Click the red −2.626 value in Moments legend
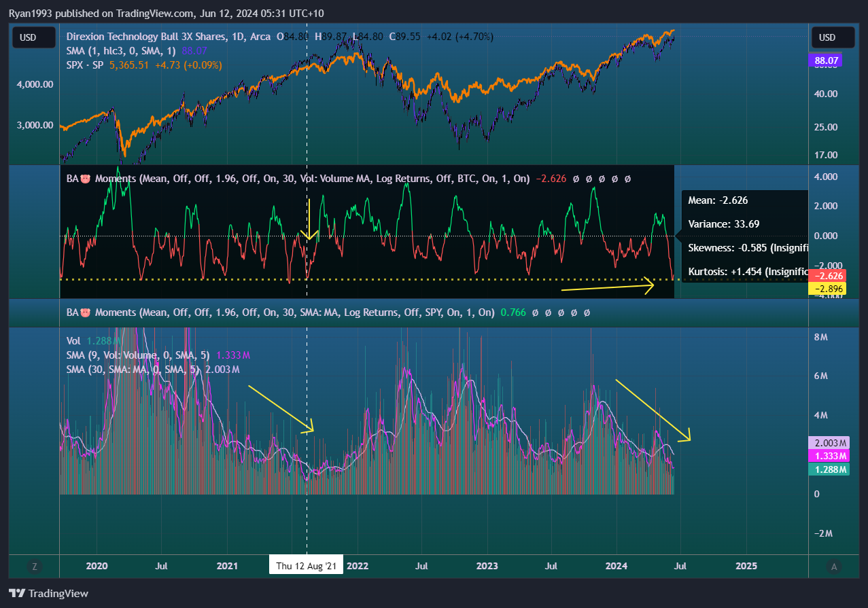Viewport: 868px width, 608px height. [x=551, y=179]
